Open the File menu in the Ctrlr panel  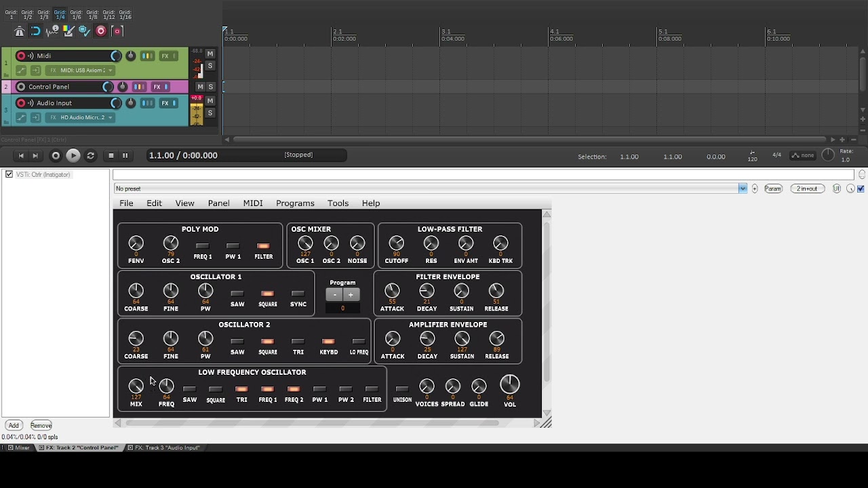pos(126,203)
